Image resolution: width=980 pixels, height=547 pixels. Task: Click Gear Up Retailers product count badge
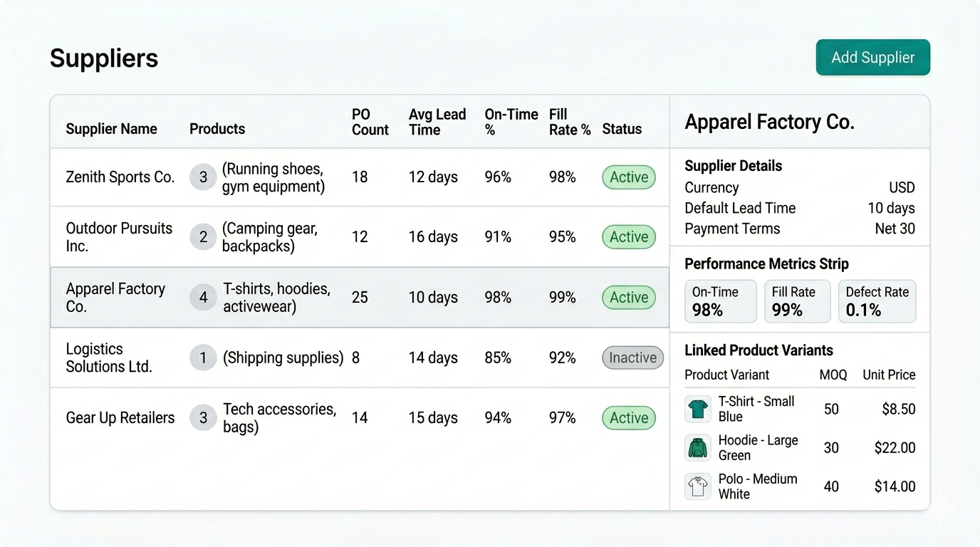203,418
